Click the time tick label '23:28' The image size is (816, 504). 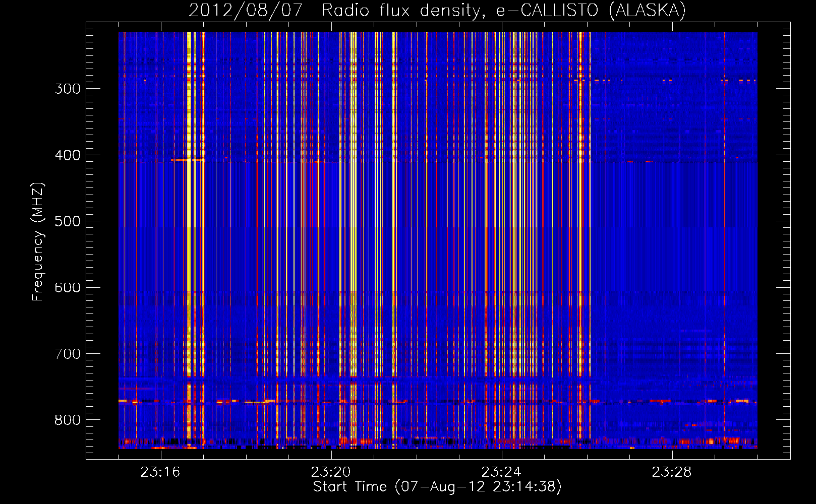pyautogui.click(x=672, y=472)
